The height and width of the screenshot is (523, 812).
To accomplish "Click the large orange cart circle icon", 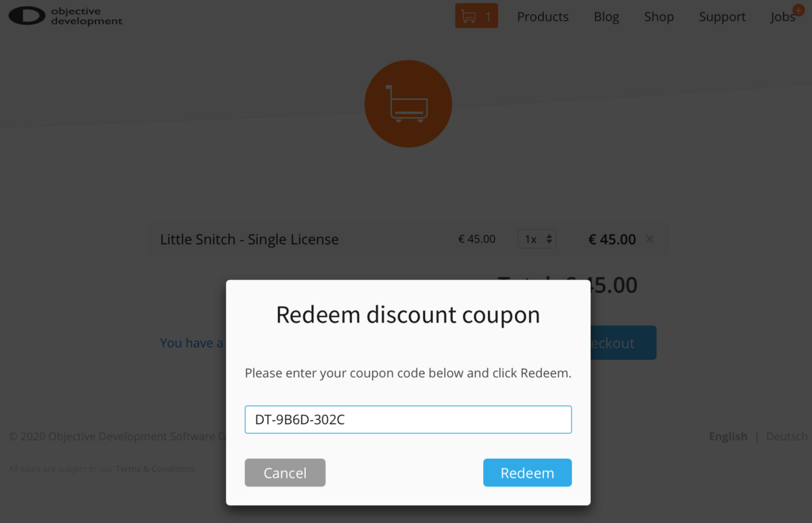I will coord(408,104).
